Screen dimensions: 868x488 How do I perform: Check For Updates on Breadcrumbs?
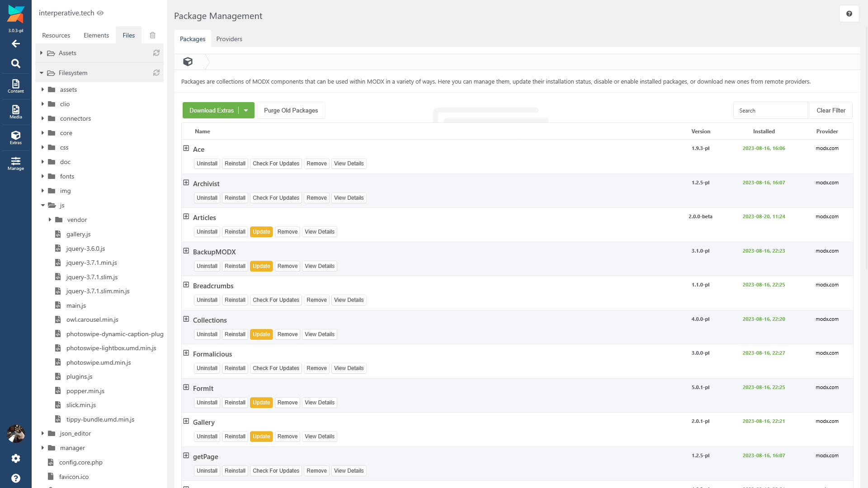tap(276, 300)
